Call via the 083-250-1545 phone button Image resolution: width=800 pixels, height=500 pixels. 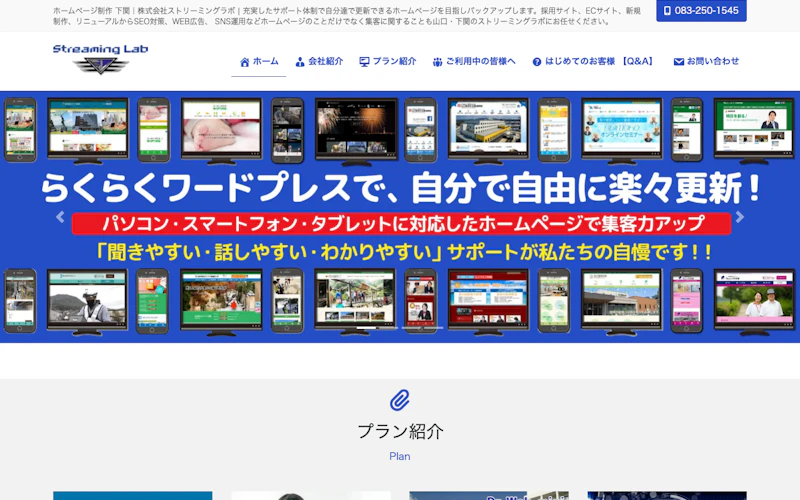[x=701, y=11]
